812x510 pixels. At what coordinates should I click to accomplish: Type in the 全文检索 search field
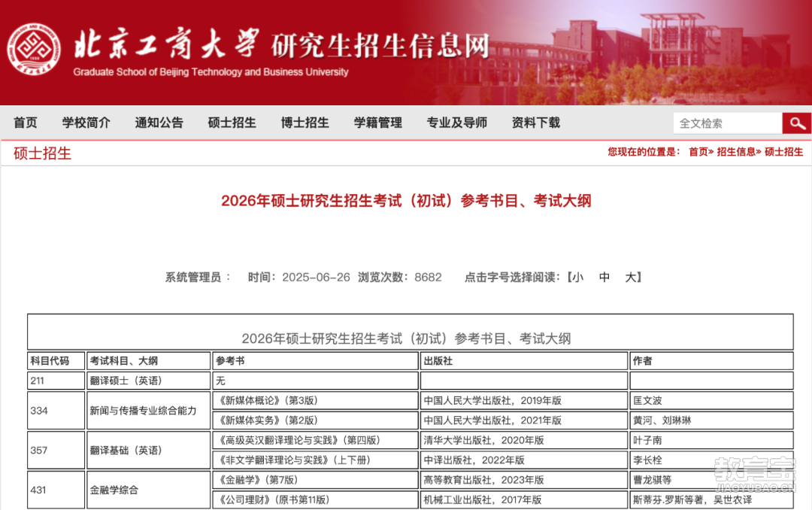pos(726,123)
